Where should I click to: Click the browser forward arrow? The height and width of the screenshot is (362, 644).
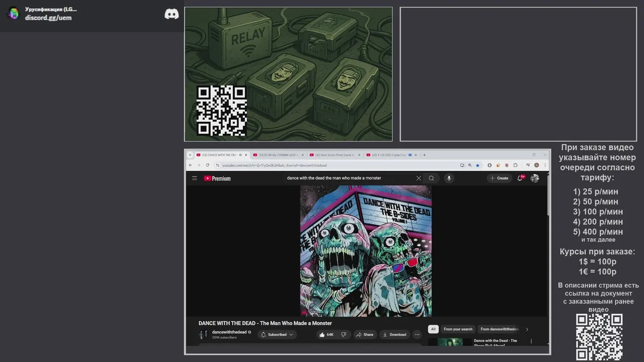click(x=198, y=165)
